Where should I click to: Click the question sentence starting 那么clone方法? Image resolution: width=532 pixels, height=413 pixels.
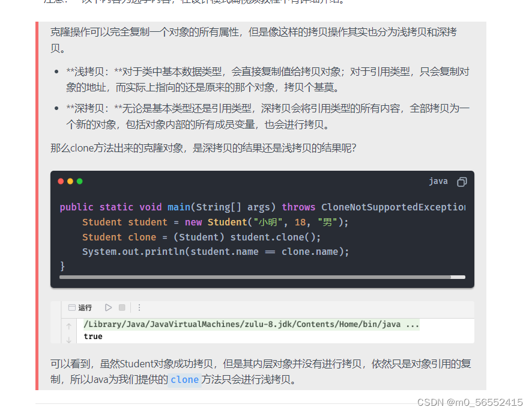(203, 148)
